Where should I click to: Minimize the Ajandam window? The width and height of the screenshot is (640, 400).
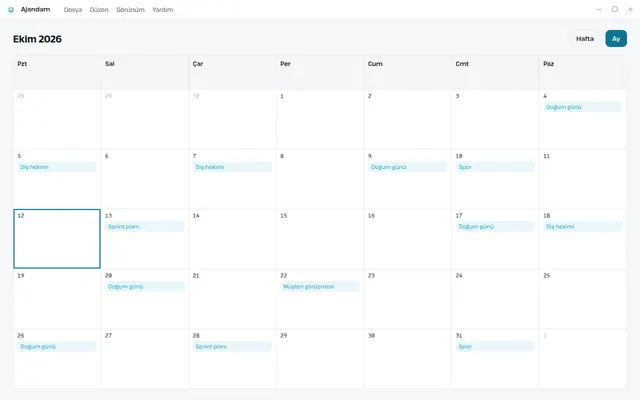pos(599,9)
